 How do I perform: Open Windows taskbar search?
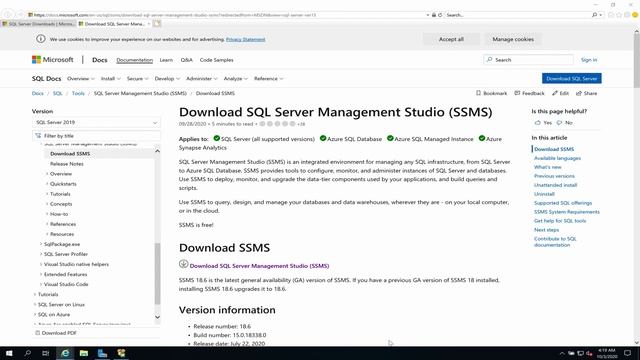[x=27, y=353]
